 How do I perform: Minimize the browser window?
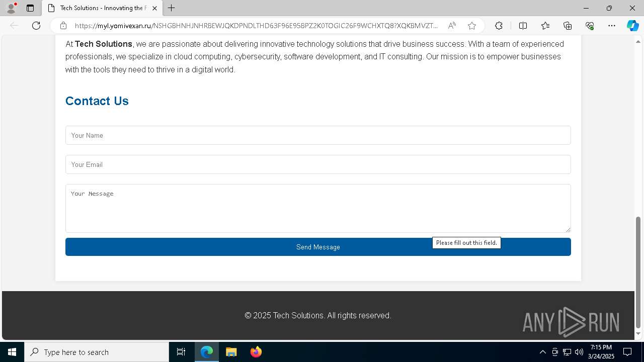586,8
